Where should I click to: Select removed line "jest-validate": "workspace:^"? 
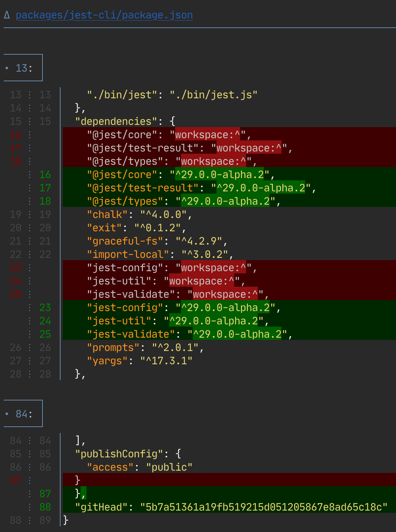point(229,294)
